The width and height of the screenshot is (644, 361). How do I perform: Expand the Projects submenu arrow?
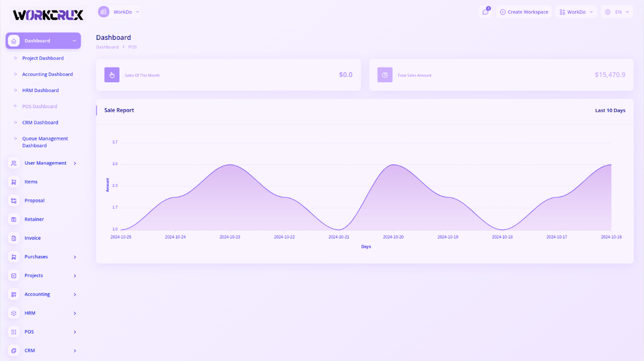(75, 276)
